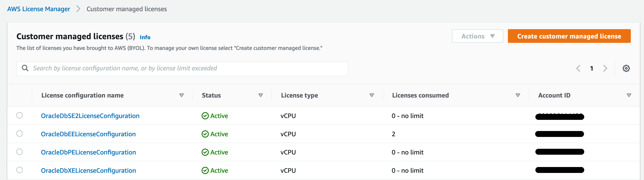This screenshot has width=644, height=180.
Task: Open the Actions dropdown
Action: point(477,36)
